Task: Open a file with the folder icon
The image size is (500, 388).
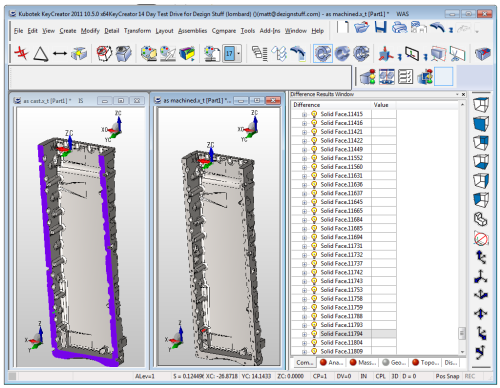Action: click(x=361, y=27)
